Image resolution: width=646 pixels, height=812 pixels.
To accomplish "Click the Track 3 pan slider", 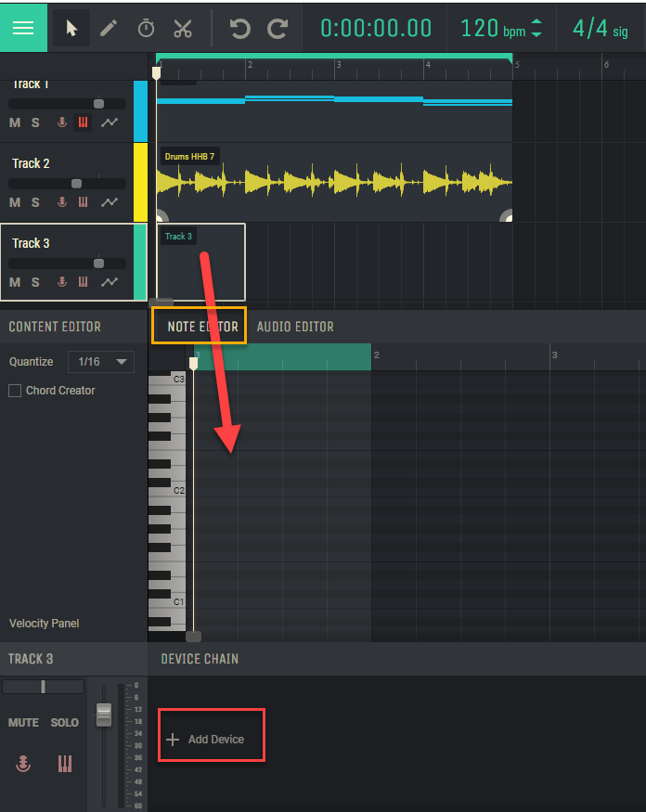I will (x=43, y=687).
